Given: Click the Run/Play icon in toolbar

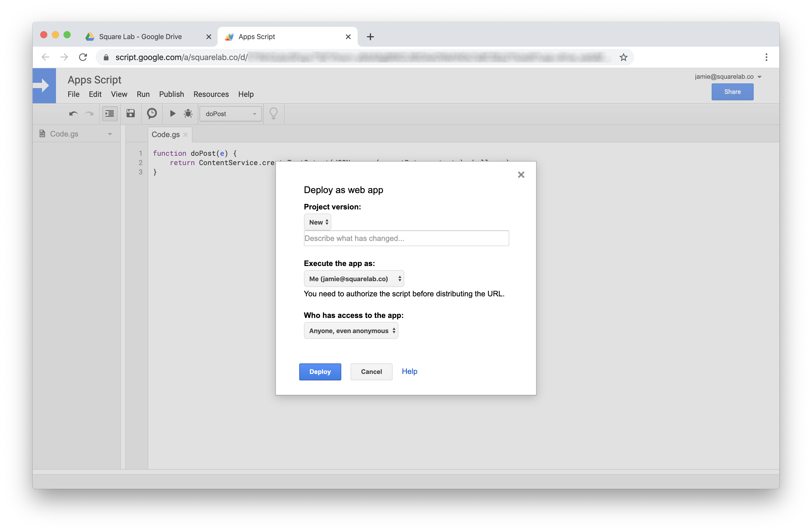Looking at the screenshot, I should [172, 113].
